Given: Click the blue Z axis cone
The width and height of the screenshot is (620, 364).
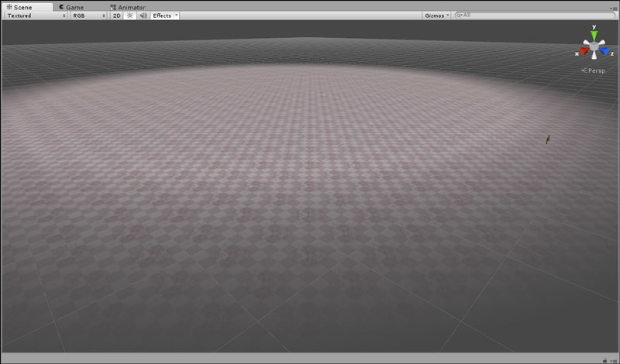Looking at the screenshot, I should [604, 51].
